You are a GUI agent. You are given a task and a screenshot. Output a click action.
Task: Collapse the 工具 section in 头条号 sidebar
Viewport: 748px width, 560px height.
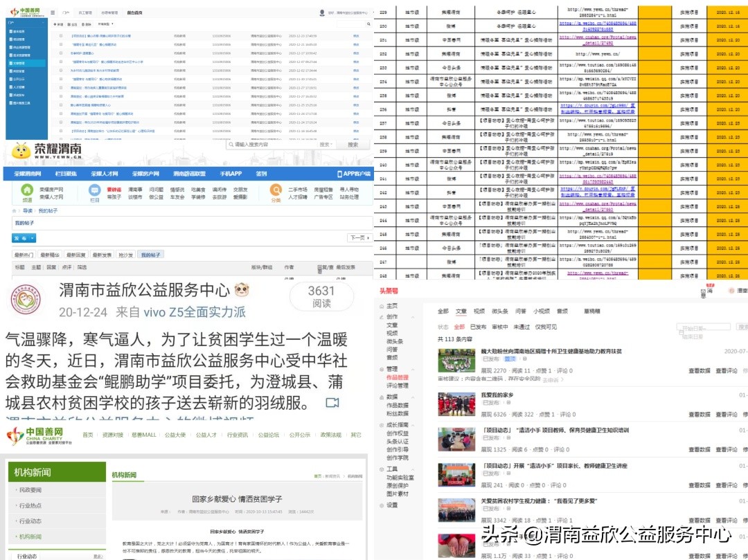413,469
